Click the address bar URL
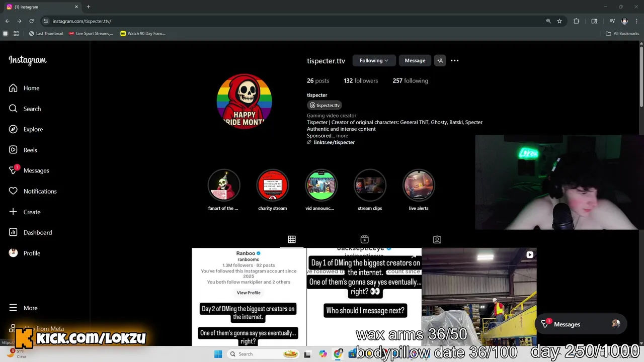The image size is (644, 362). (82, 21)
